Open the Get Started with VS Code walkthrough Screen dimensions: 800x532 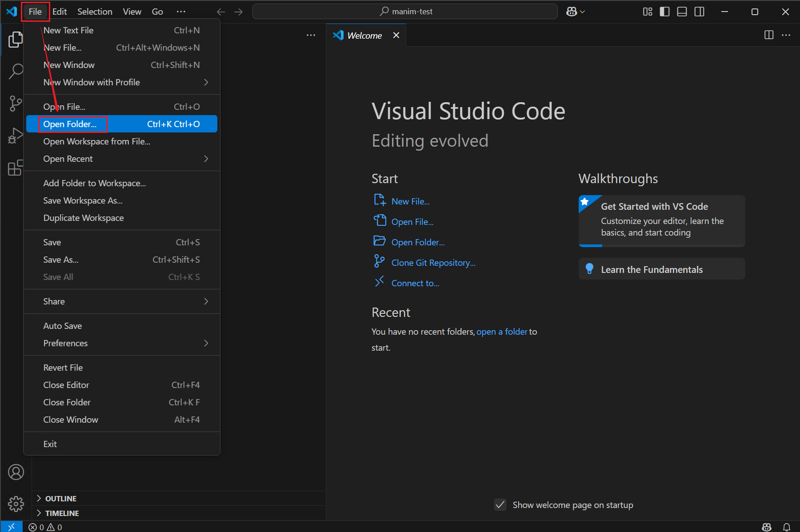pyautogui.click(x=661, y=221)
